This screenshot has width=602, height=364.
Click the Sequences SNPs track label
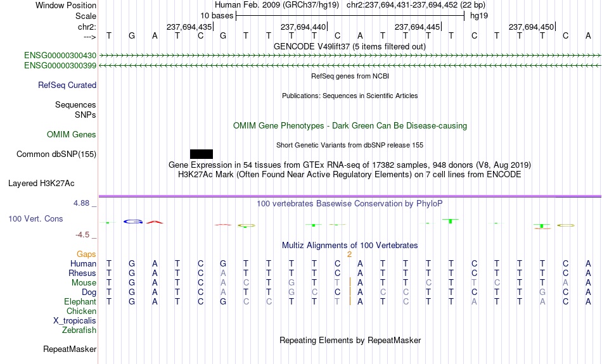[75, 110]
